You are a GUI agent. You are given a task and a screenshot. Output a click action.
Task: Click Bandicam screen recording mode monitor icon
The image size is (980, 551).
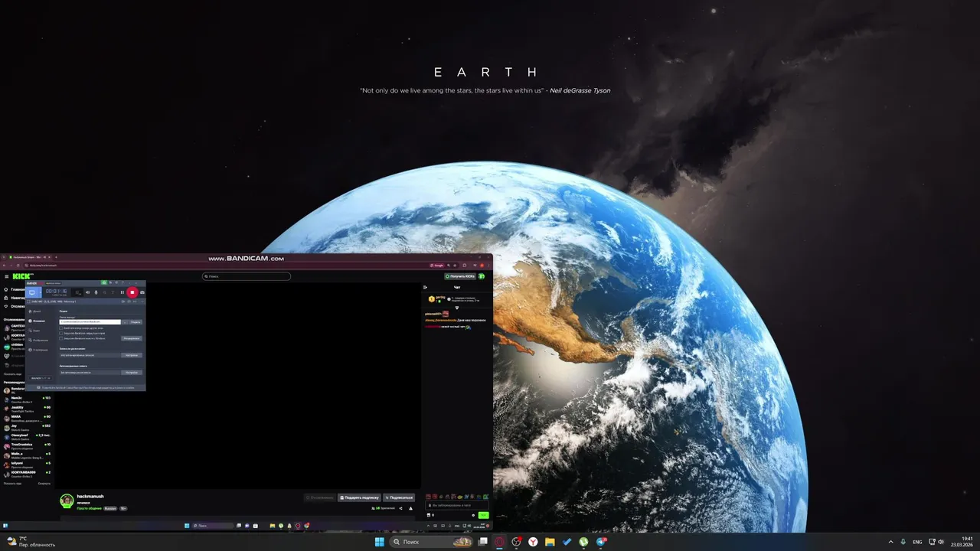[x=32, y=292]
